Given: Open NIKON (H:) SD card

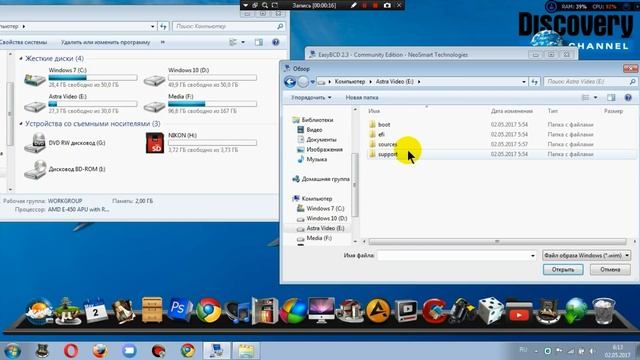Looking at the screenshot, I should click(x=201, y=143).
